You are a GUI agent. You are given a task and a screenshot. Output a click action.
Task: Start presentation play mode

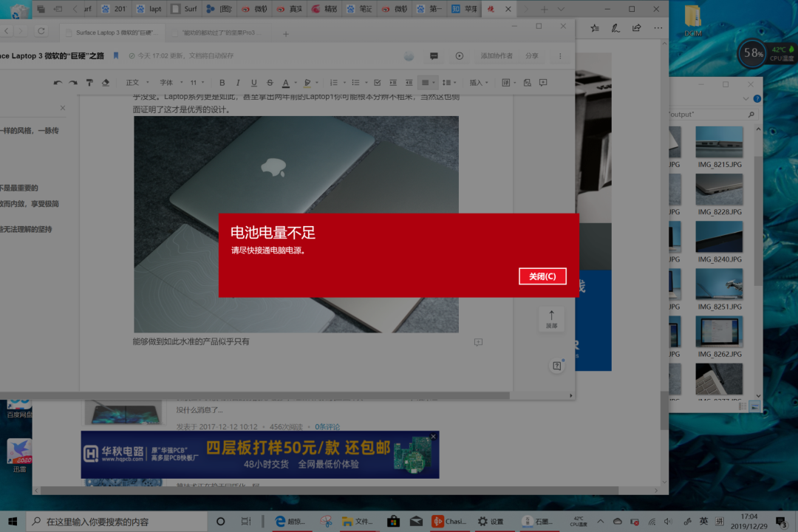460,56
